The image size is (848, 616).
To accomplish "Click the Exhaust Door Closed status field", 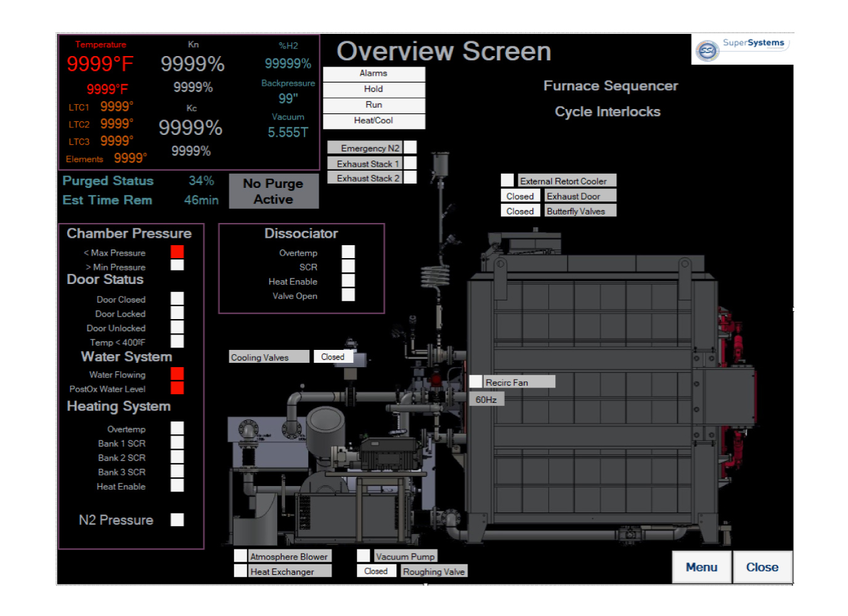I will click(520, 196).
